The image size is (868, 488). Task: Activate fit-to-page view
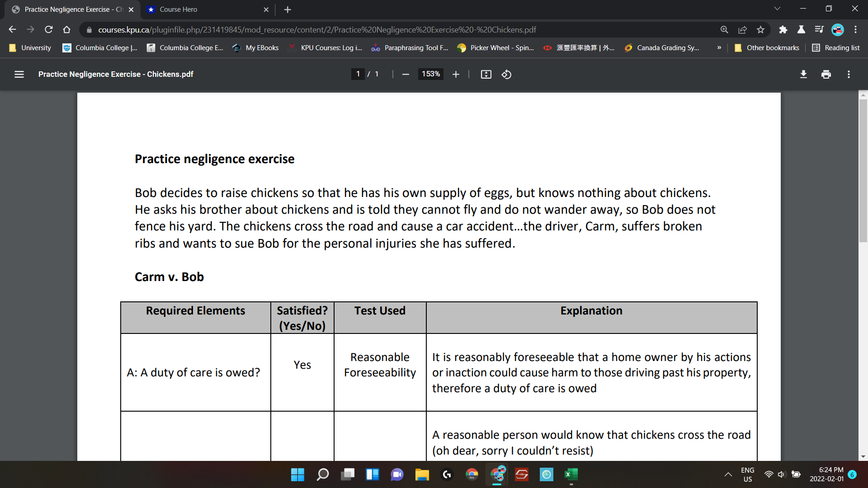click(486, 74)
